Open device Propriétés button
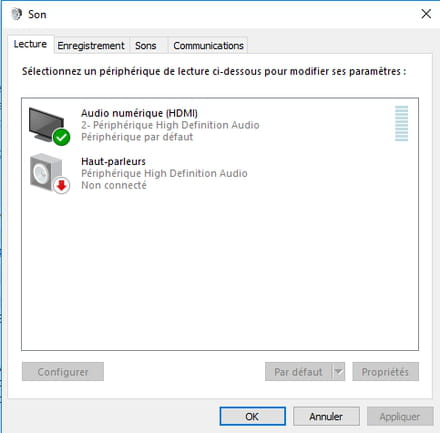The width and height of the screenshot is (440, 433). click(385, 372)
